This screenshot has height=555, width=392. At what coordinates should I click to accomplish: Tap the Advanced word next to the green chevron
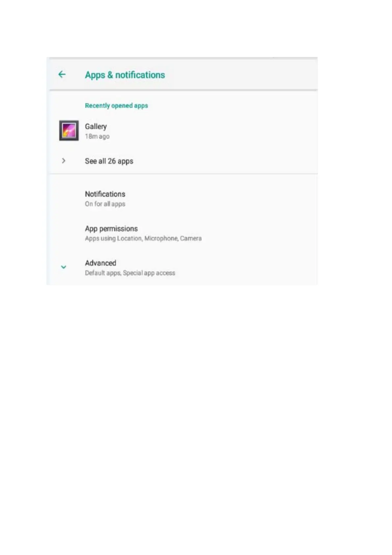(x=100, y=263)
